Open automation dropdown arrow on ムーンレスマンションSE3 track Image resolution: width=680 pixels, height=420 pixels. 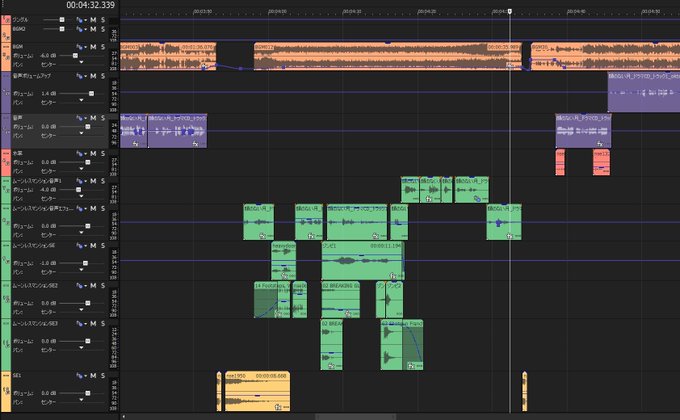pyautogui.click(x=85, y=325)
